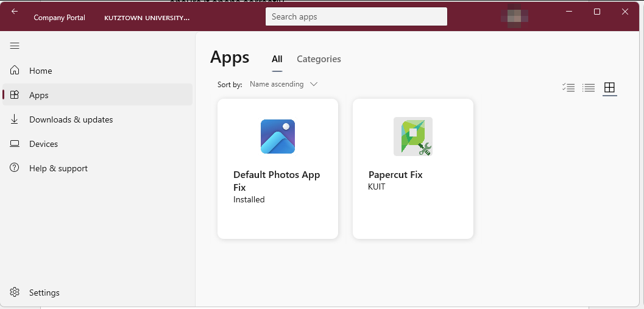The image size is (644, 309).
Task: Click the Papercut Fix app icon
Action: (x=412, y=137)
